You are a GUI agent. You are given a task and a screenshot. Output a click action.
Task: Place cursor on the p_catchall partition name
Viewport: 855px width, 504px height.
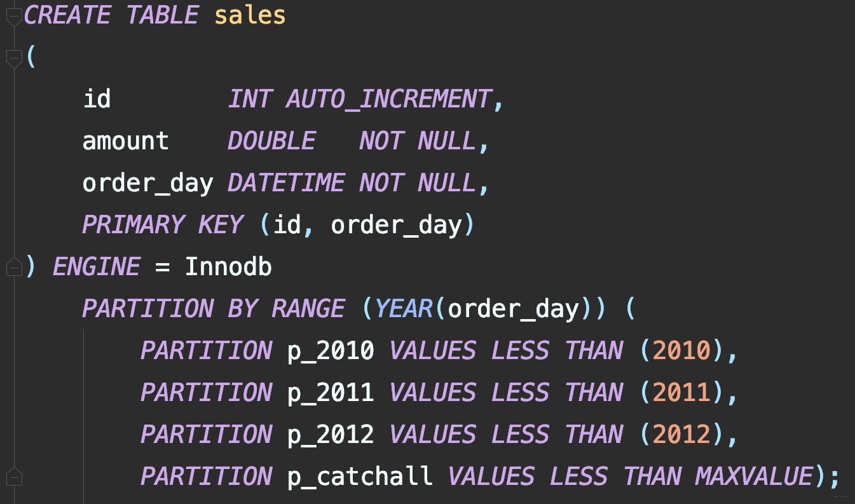[x=360, y=477]
